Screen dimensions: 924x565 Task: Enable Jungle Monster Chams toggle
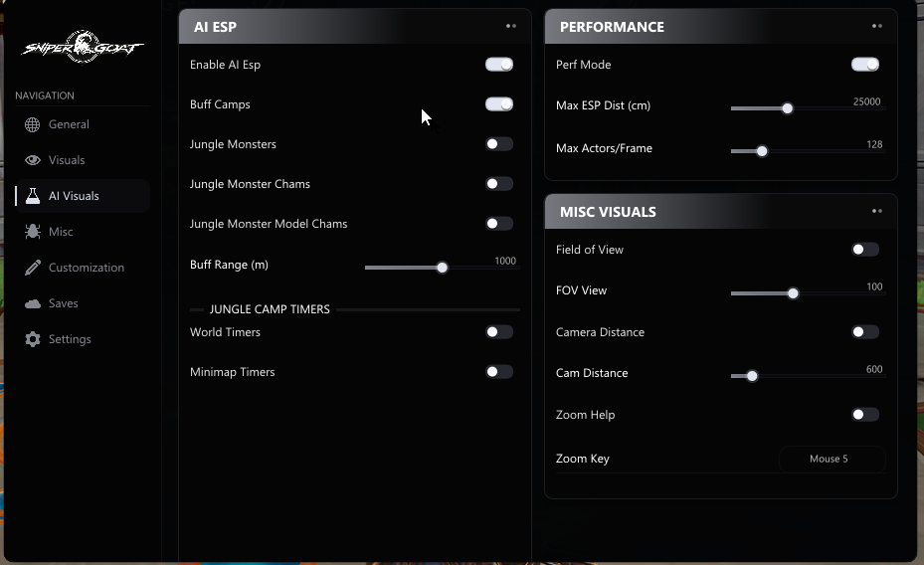point(499,184)
